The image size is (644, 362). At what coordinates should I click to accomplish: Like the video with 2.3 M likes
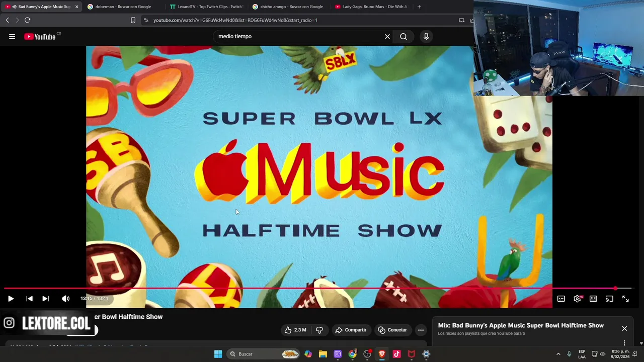(295, 330)
